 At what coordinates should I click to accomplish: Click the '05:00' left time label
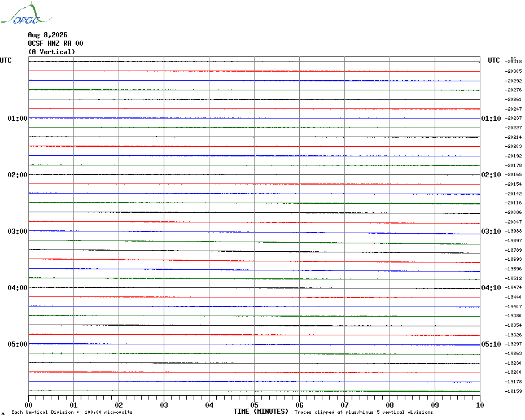17,344
